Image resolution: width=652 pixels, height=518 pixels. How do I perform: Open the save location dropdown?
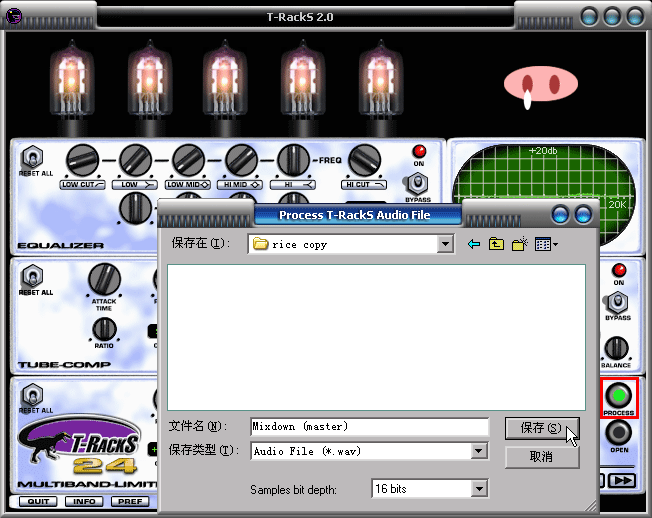[x=445, y=244]
